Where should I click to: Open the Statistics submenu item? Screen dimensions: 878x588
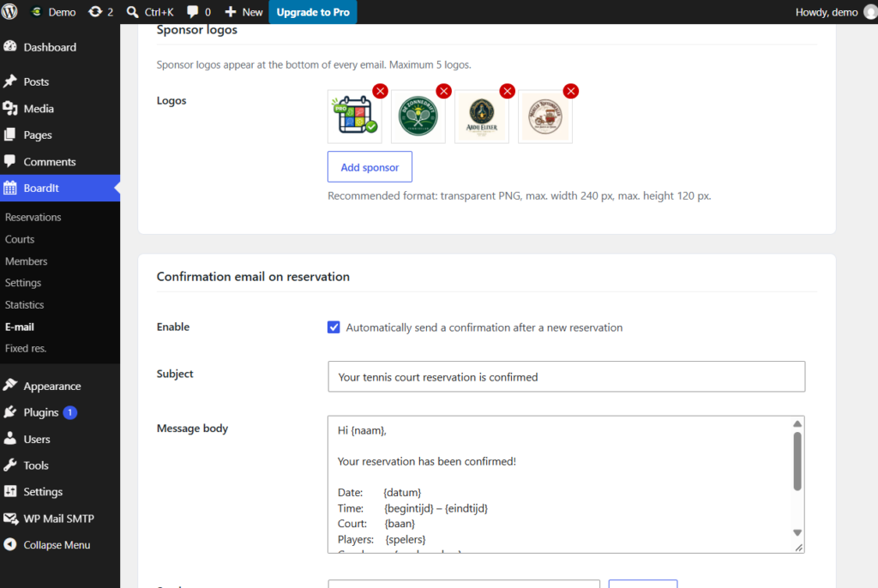25,304
